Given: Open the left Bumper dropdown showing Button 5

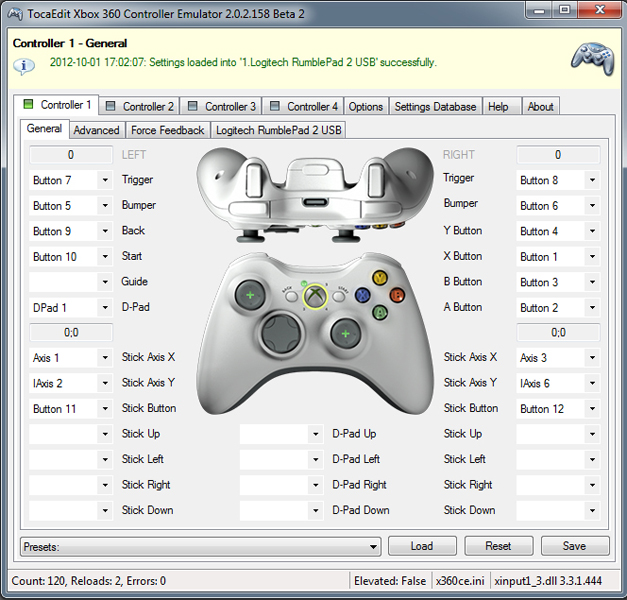Looking at the screenshot, I should click(x=71, y=206).
